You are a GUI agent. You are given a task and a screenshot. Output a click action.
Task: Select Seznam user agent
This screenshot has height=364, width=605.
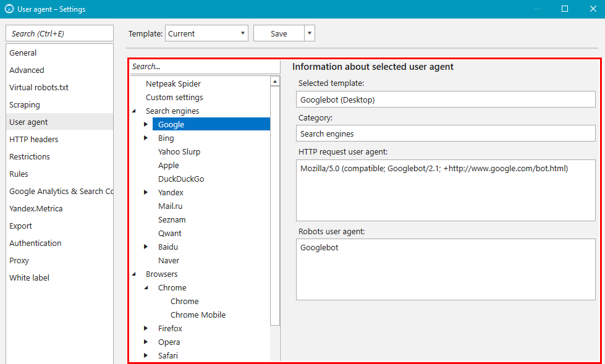point(172,219)
